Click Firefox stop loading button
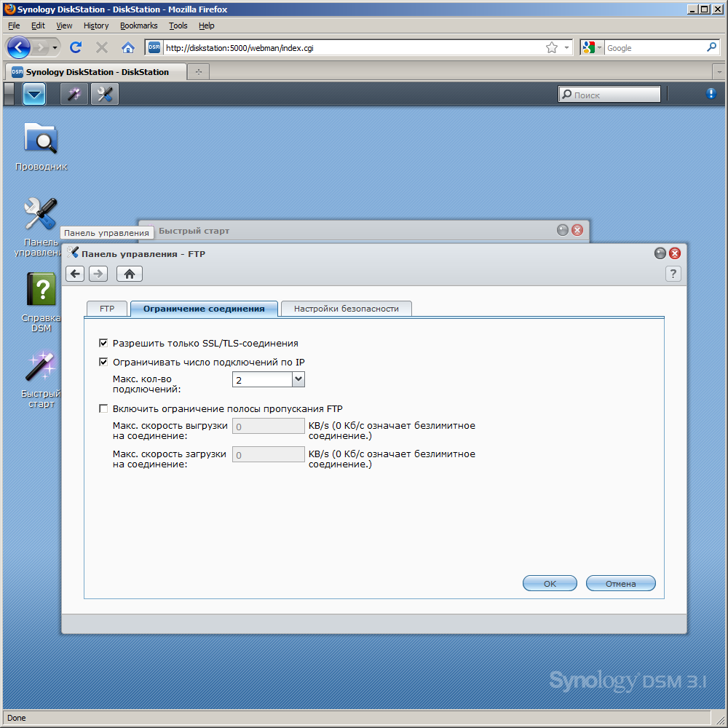728x728 pixels. (102, 47)
